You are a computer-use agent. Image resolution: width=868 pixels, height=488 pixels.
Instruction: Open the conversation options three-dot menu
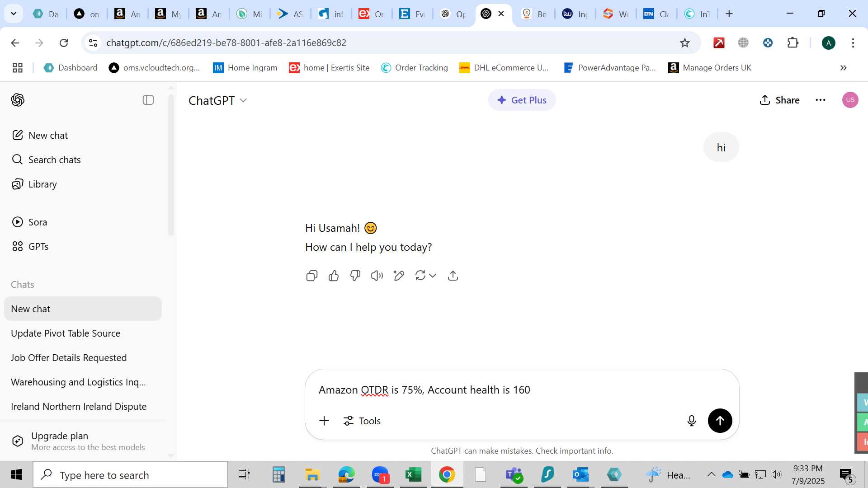pos(821,100)
